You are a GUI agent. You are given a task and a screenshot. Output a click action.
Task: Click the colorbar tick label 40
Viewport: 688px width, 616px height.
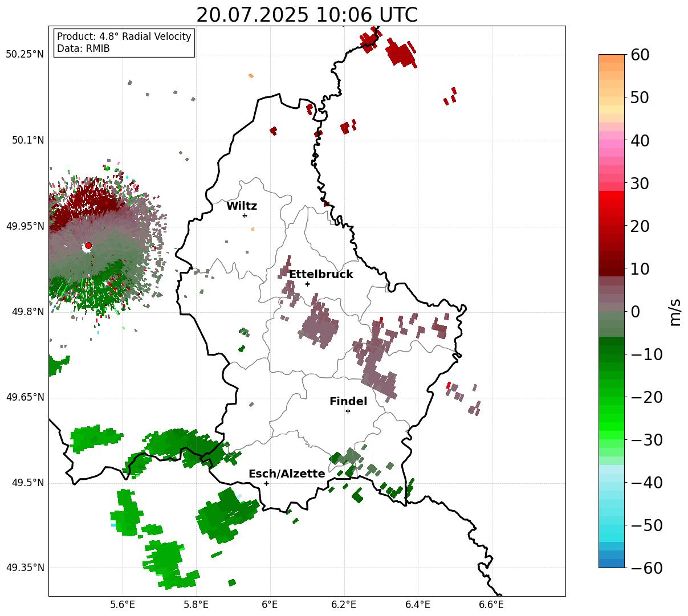640,140
